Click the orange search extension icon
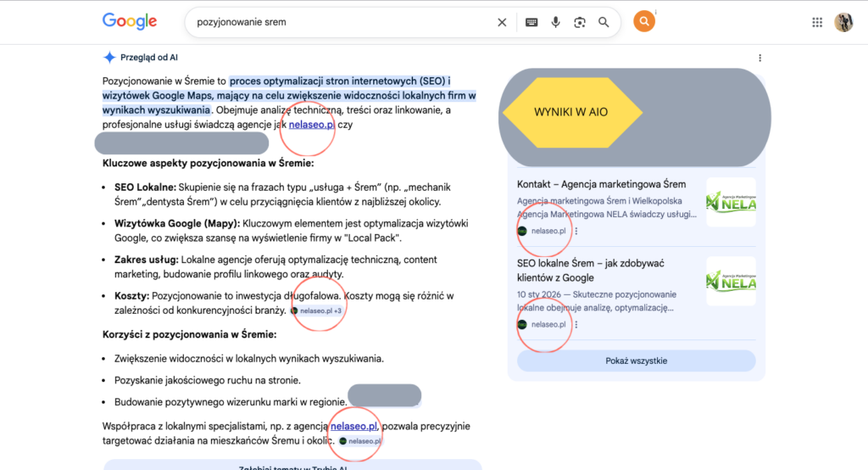868x470 pixels. (x=644, y=21)
